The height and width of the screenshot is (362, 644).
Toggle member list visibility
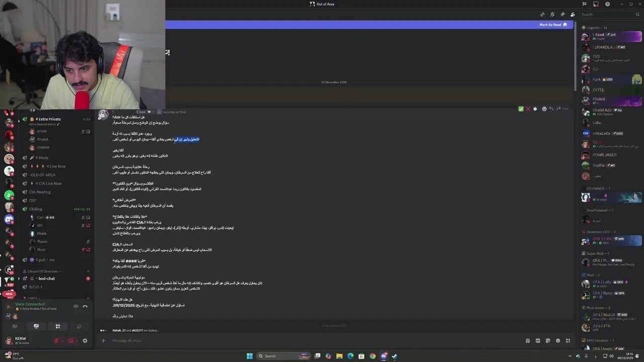pos(572,14)
